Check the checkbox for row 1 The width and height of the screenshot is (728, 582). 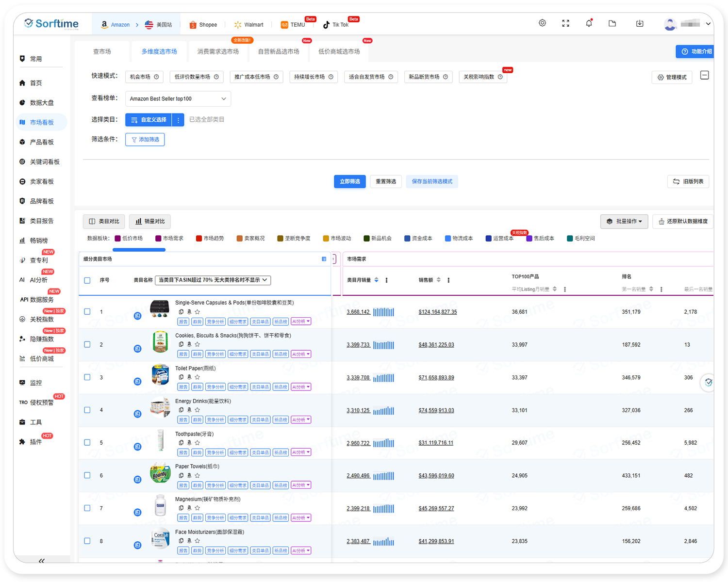(x=87, y=311)
